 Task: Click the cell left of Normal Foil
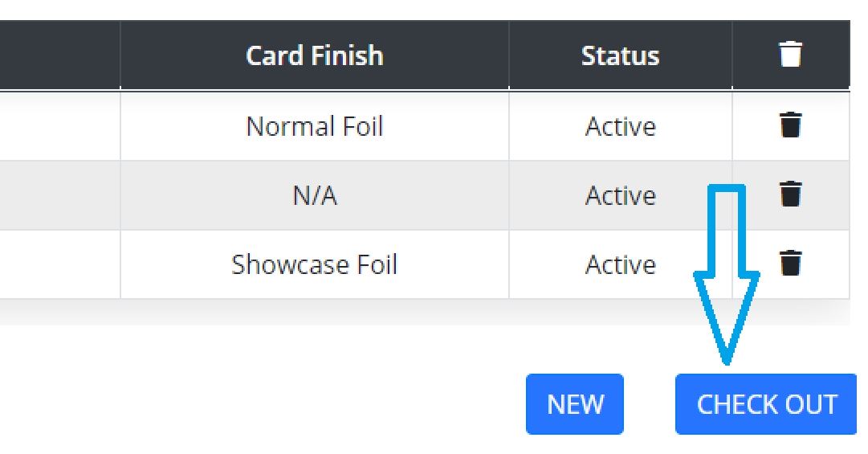click(59, 126)
